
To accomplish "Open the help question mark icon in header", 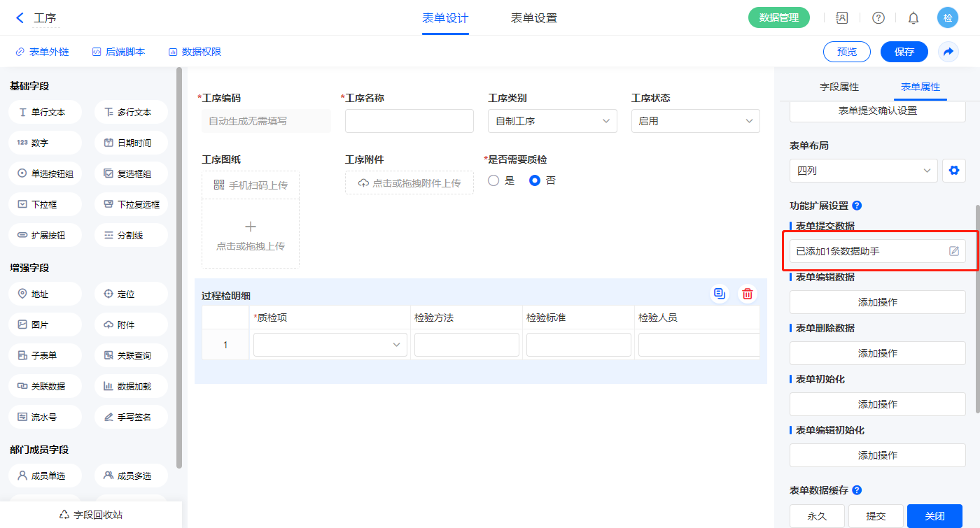I will click(878, 18).
